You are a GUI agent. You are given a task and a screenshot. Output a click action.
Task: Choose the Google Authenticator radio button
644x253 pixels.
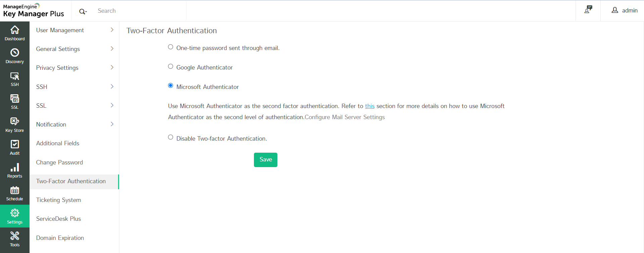tap(171, 66)
